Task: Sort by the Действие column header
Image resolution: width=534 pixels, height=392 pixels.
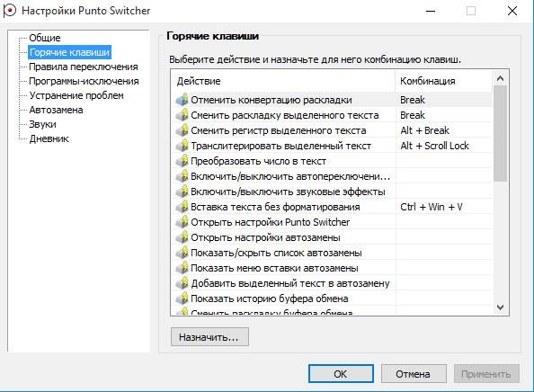Action: [x=283, y=81]
